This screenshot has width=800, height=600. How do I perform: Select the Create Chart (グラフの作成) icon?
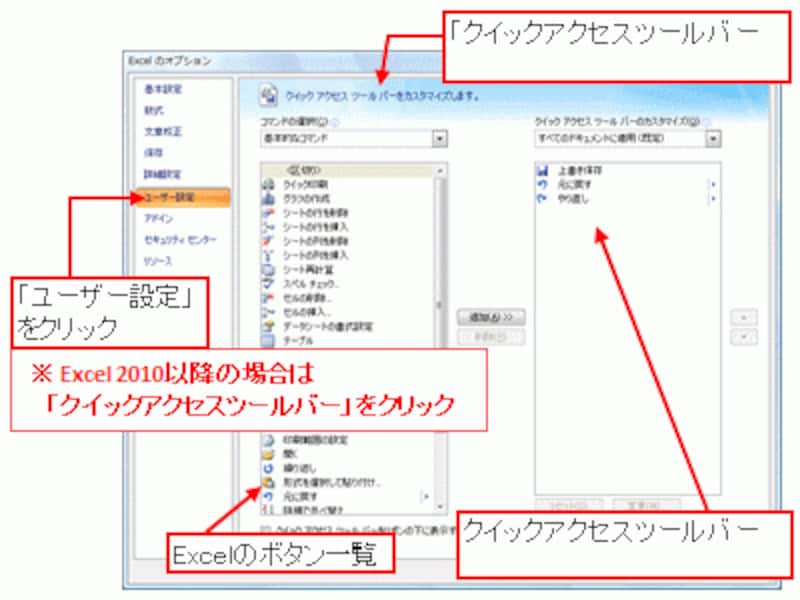(x=268, y=199)
